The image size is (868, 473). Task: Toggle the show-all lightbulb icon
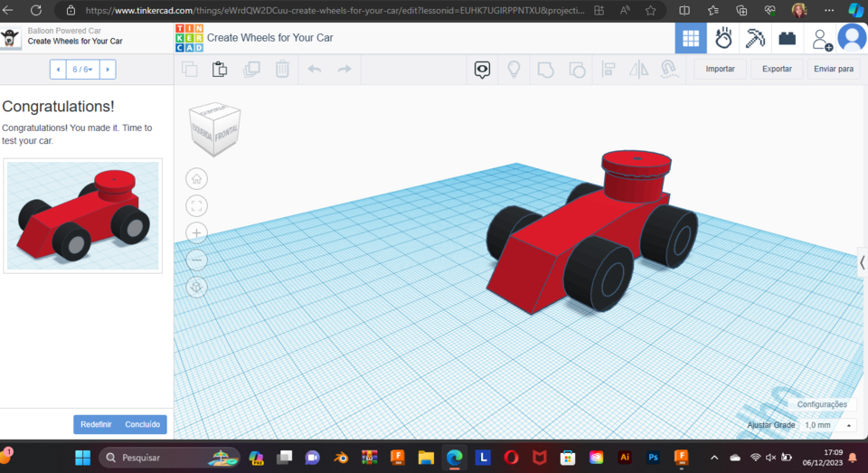[514, 70]
